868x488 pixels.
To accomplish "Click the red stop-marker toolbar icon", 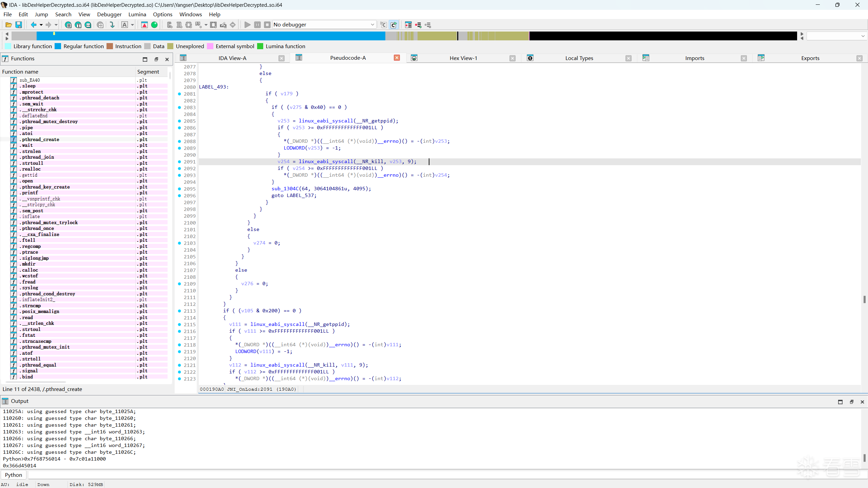I will click(x=144, y=25).
